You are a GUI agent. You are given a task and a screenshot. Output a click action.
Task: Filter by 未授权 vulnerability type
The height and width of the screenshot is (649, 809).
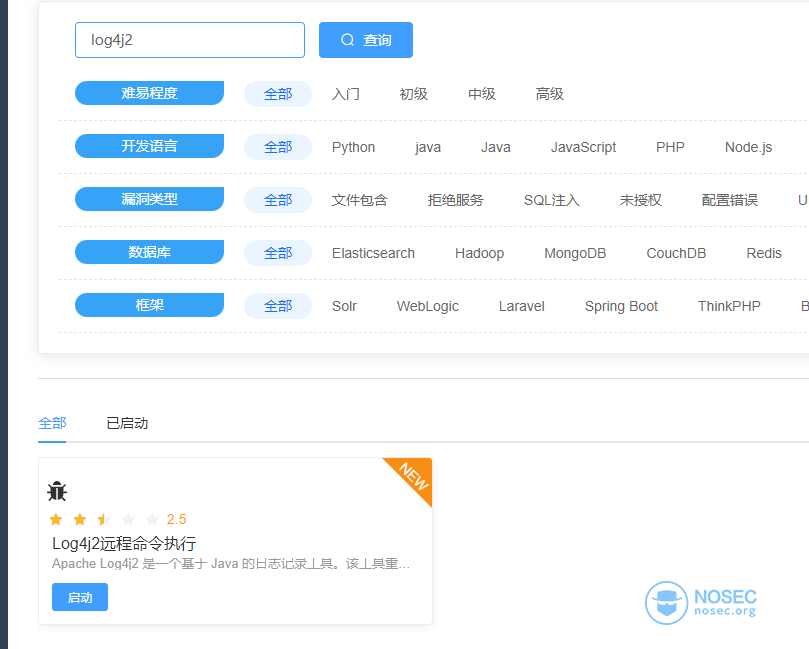[x=641, y=200]
